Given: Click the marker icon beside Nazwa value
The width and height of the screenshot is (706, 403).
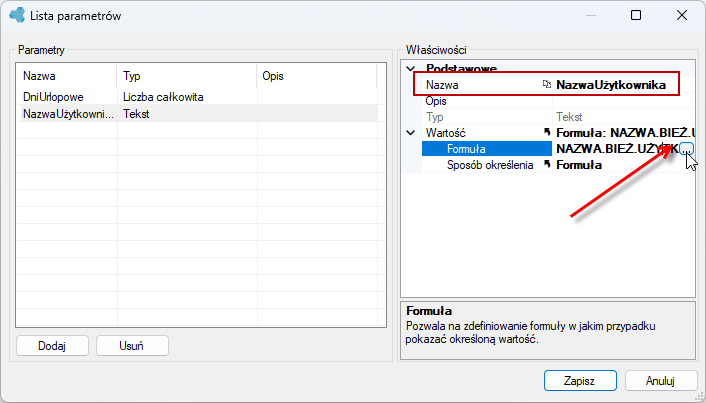Looking at the screenshot, I should [x=547, y=84].
